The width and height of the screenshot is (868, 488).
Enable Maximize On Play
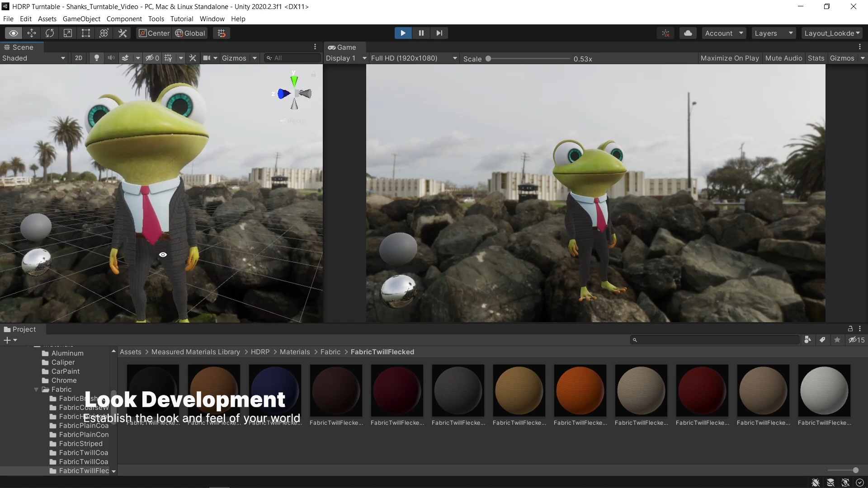[729, 58]
